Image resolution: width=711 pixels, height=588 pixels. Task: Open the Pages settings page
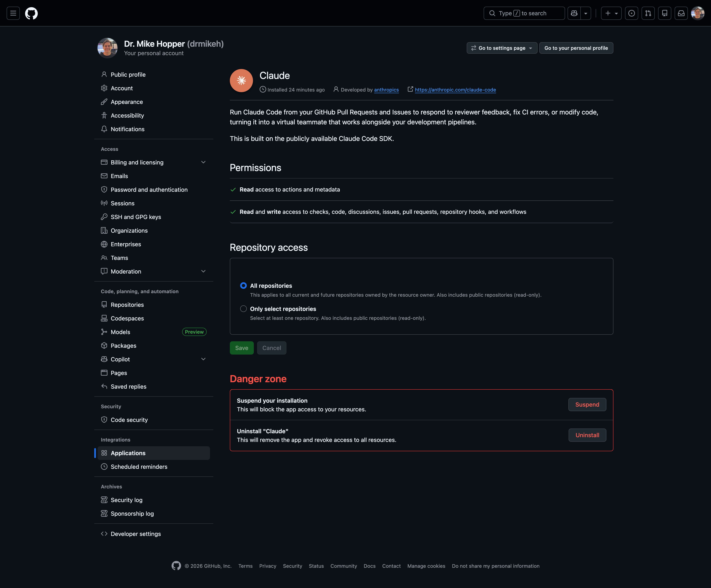point(154,373)
